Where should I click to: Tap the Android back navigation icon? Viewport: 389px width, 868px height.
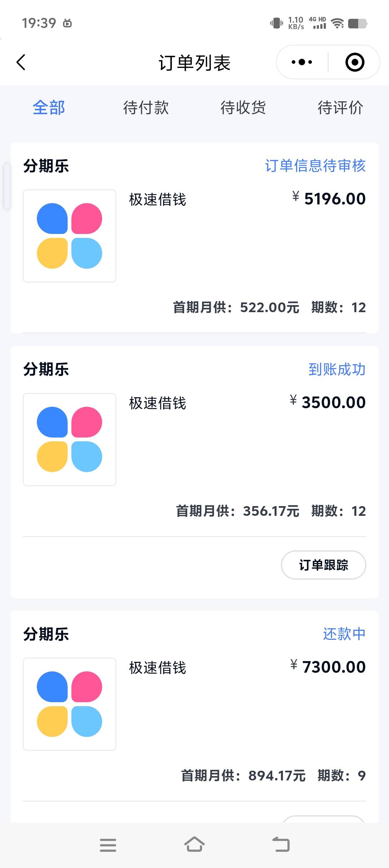pyautogui.click(x=281, y=844)
